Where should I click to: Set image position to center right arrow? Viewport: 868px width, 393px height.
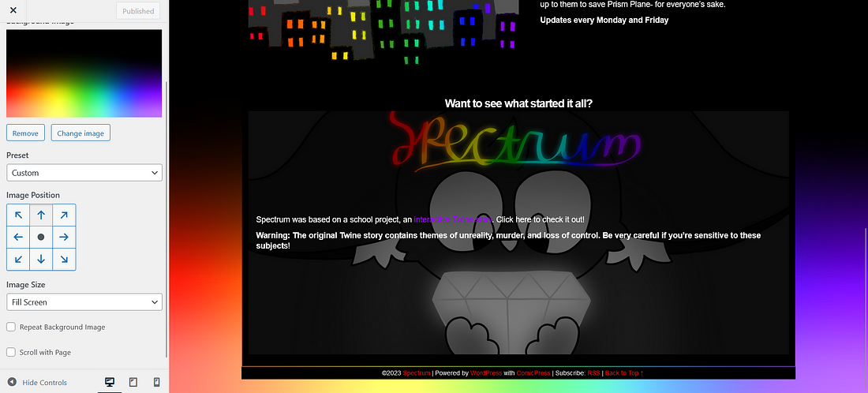64,237
